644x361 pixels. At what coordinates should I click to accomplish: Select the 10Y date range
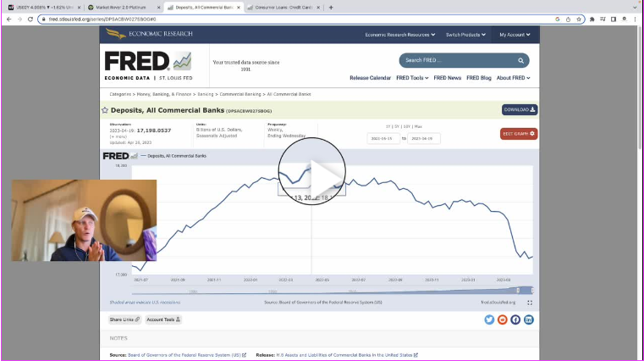[406, 126]
